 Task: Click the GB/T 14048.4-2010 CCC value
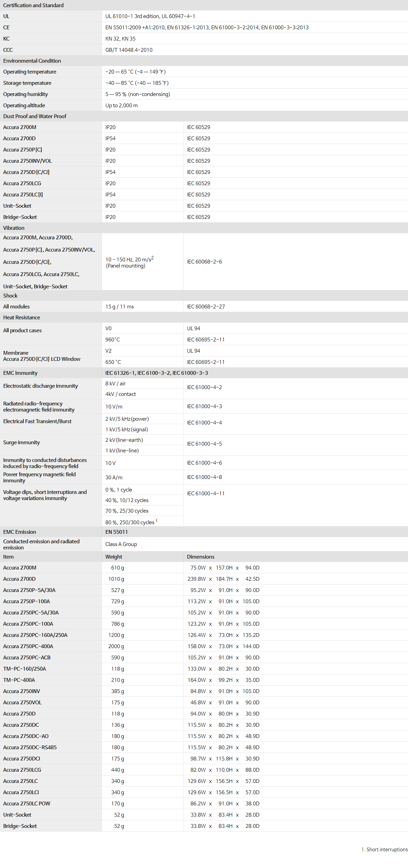click(x=129, y=50)
